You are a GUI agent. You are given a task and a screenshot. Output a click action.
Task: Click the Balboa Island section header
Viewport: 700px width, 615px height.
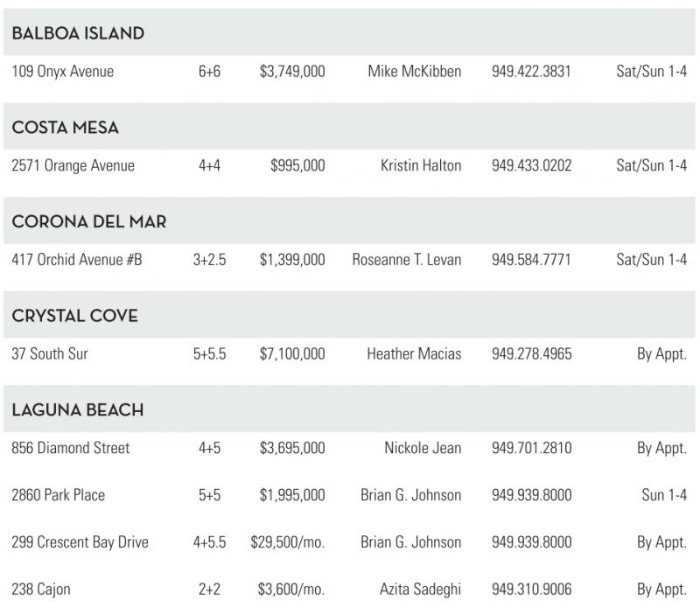tap(78, 33)
